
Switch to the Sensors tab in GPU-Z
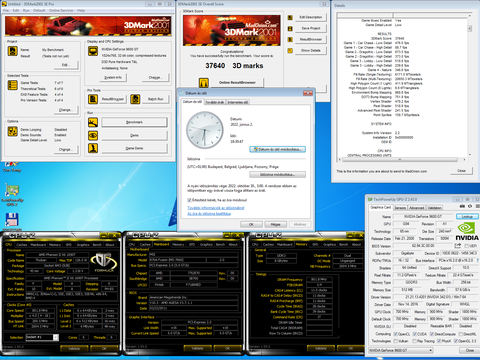(x=400, y=208)
